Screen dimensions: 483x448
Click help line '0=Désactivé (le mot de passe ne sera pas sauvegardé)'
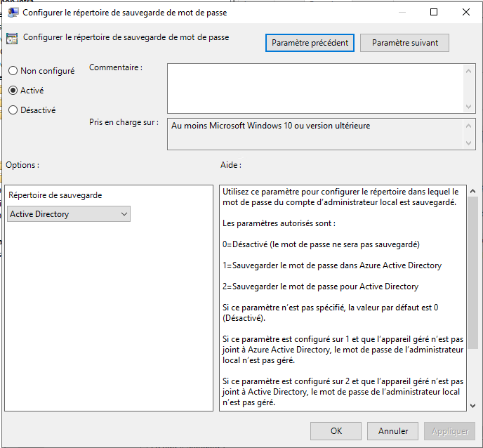click(321, 244)
